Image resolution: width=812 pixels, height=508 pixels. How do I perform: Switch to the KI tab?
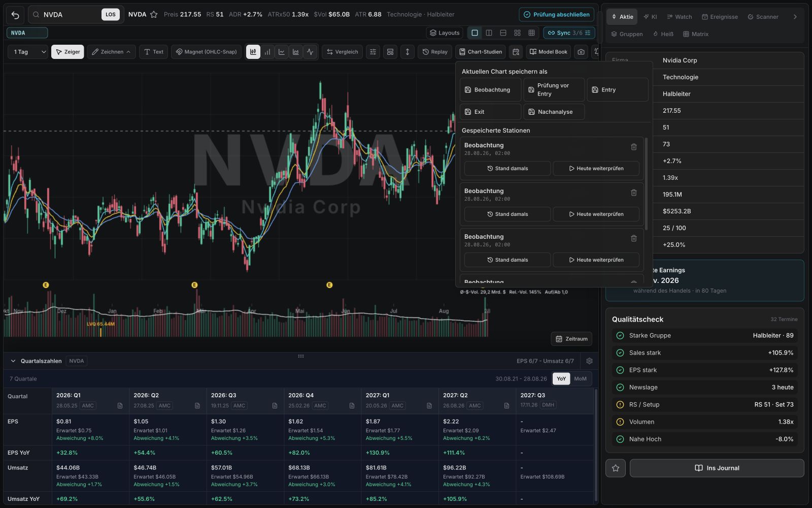650,17
